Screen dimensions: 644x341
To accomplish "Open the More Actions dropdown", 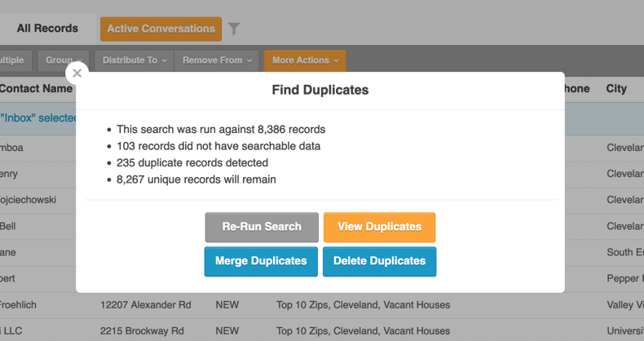I will tap(305, 60).
